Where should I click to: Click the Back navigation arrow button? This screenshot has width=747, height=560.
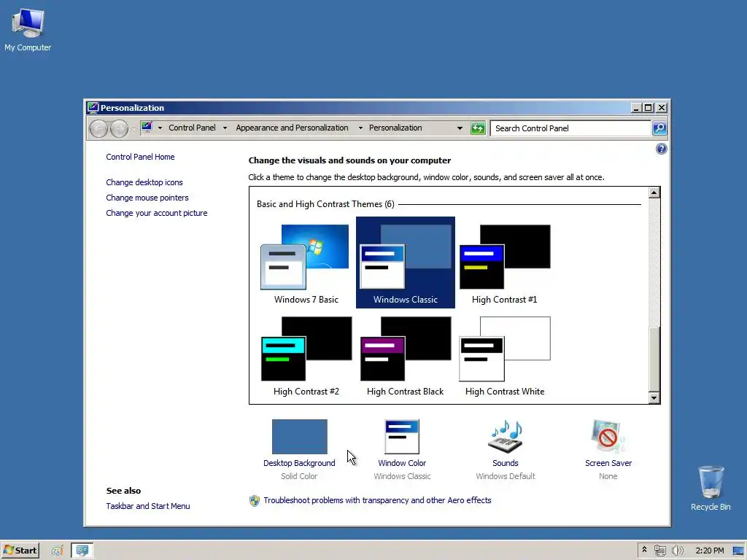pos(98,128)
